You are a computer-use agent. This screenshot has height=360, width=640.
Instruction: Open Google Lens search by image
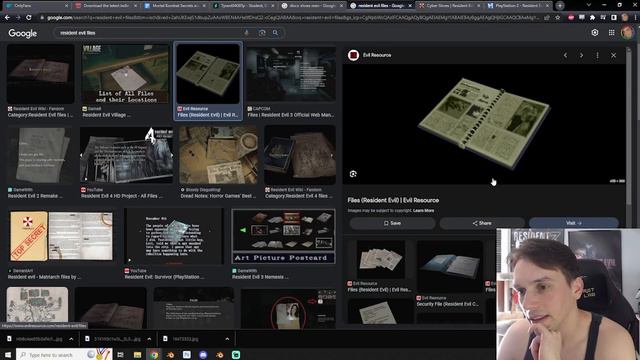coord(262,33)
